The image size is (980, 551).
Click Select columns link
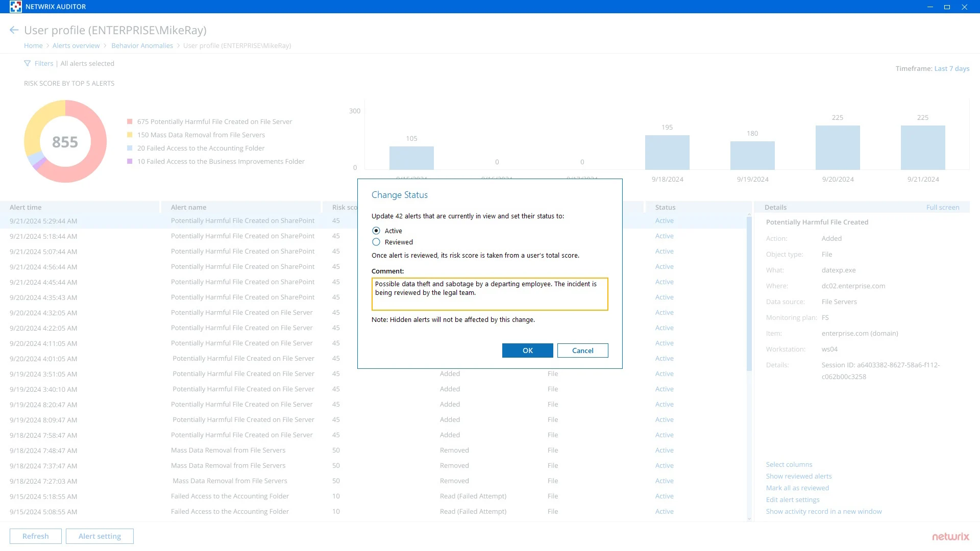789,465
